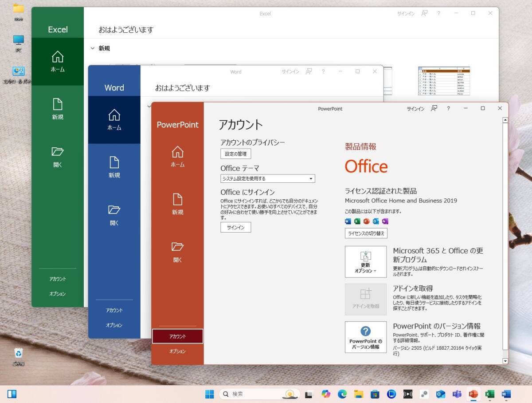This screenshot has height=403, width=532.
Task: Select the user folder on desktop
Action: coord(18,12)
